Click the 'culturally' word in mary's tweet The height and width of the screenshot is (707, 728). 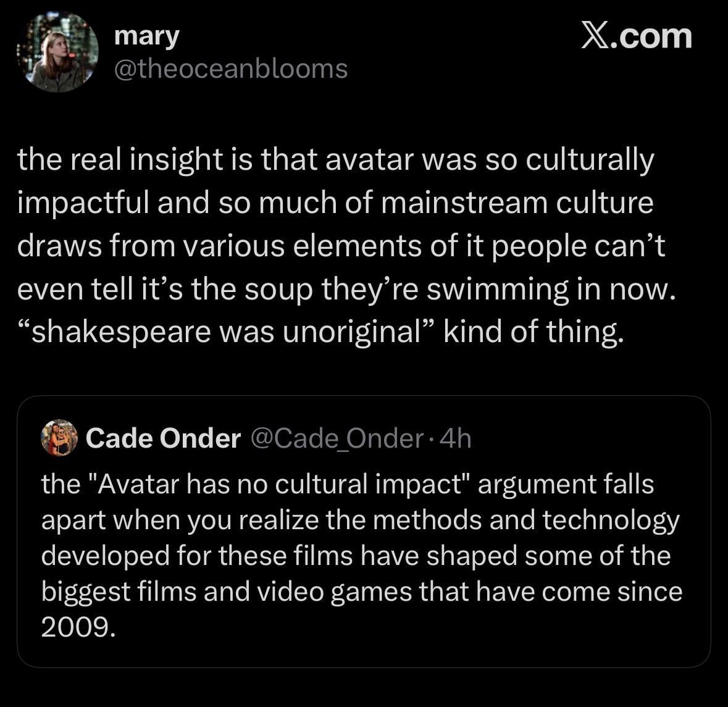[x=588, y=160]
